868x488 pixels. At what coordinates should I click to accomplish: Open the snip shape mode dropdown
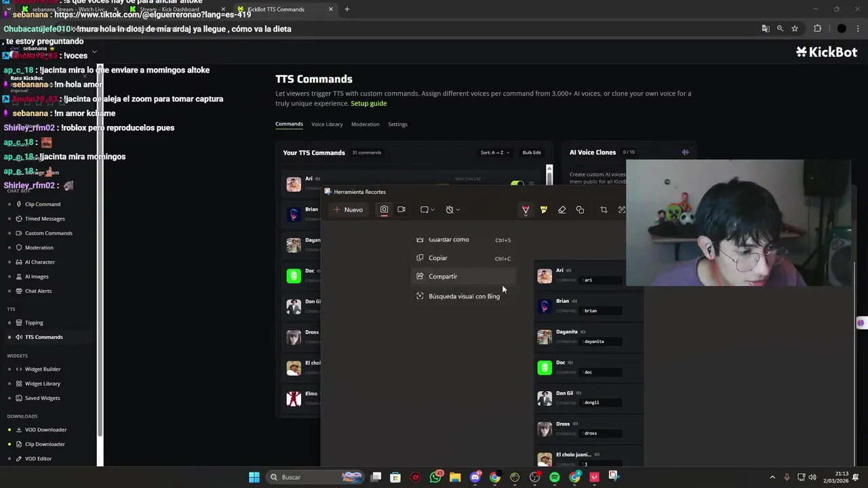tap(427, 209)
